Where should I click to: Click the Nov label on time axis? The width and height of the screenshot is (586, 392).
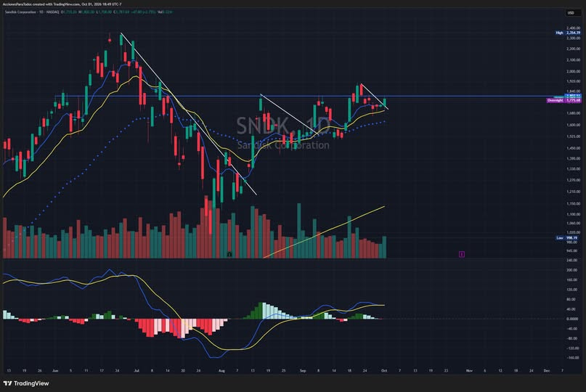[469, 371]
